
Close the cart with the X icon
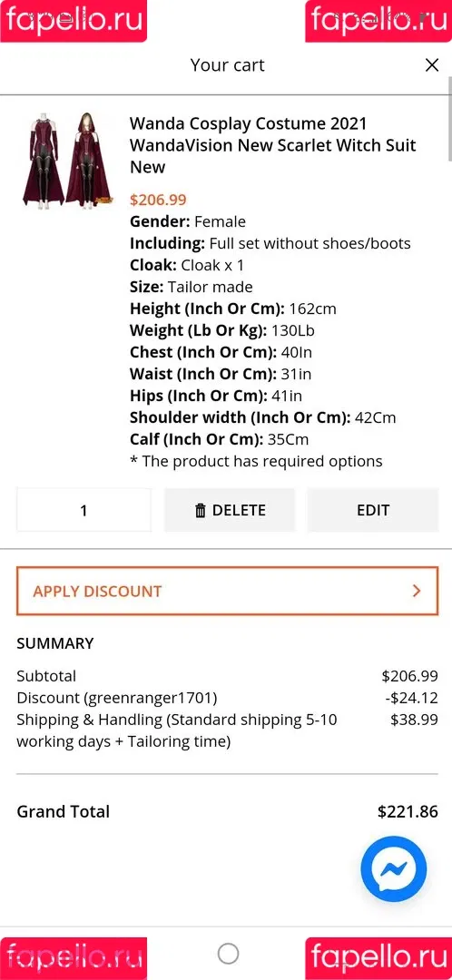click(x=432, y=65)
